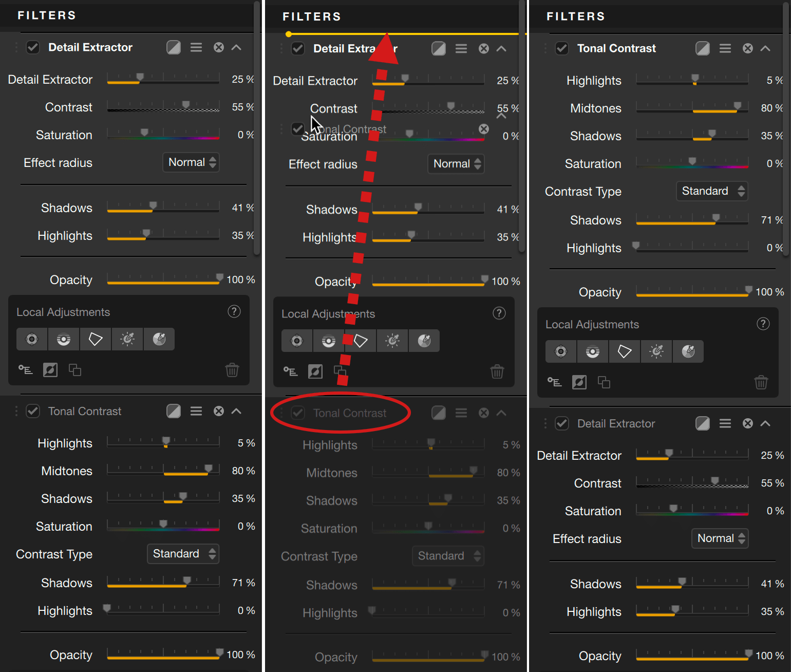
Task: Select Color Mask tool in middle panel
Action: pyautogui.click(x=424, y=341)
